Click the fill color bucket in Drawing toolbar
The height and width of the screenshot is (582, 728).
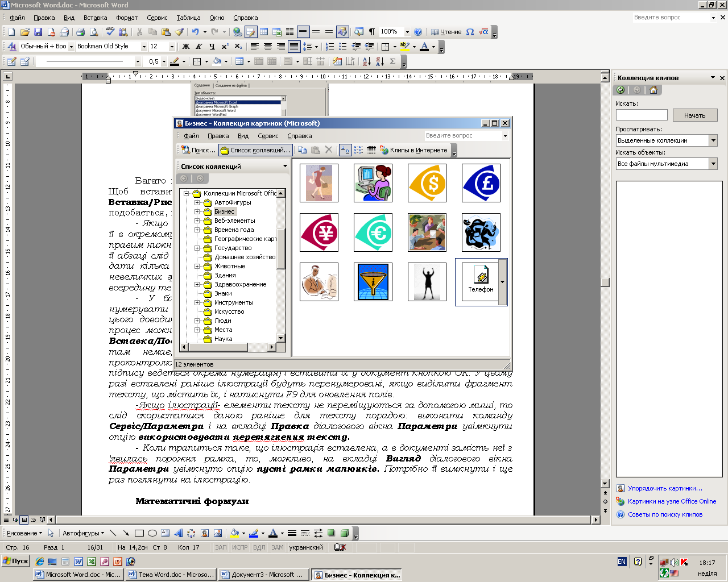tap(234, 533)
